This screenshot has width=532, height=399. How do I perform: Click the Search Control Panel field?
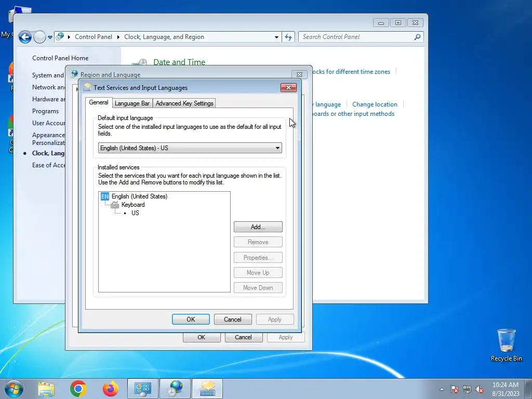tap(361, 37)
